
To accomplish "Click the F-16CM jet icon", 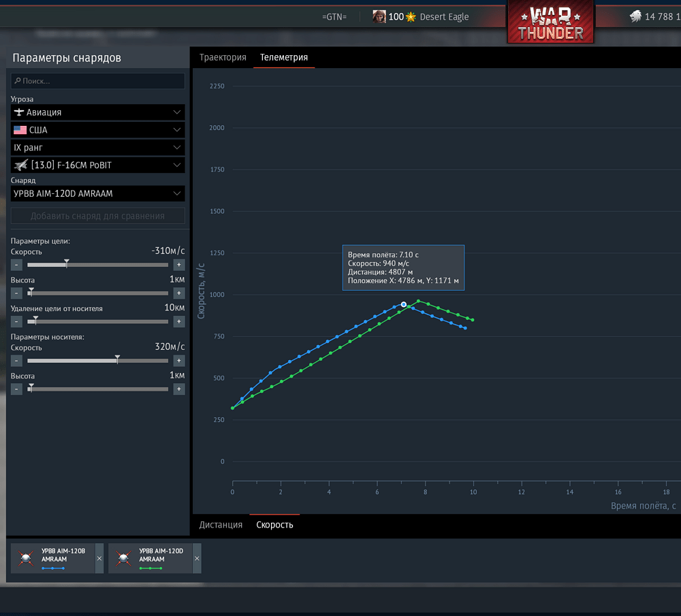I will (21, 165).
